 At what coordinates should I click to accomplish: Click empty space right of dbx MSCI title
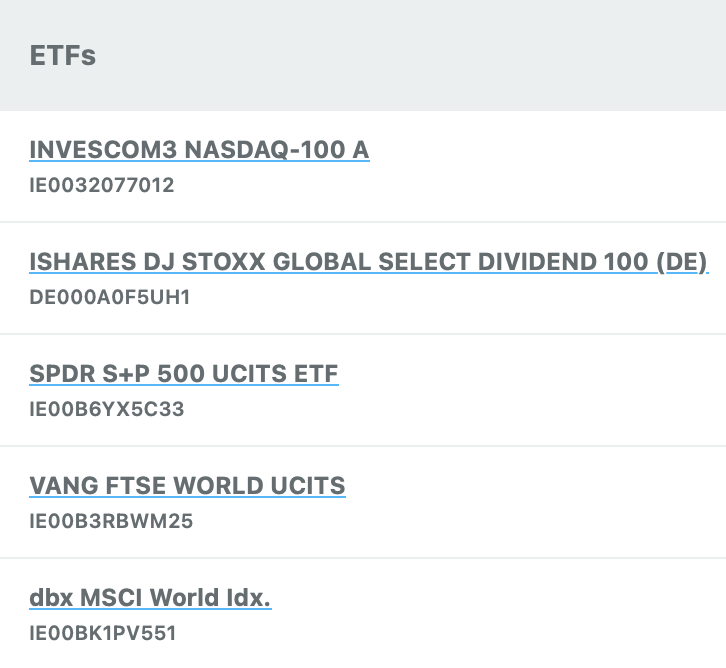coord(500,598)
